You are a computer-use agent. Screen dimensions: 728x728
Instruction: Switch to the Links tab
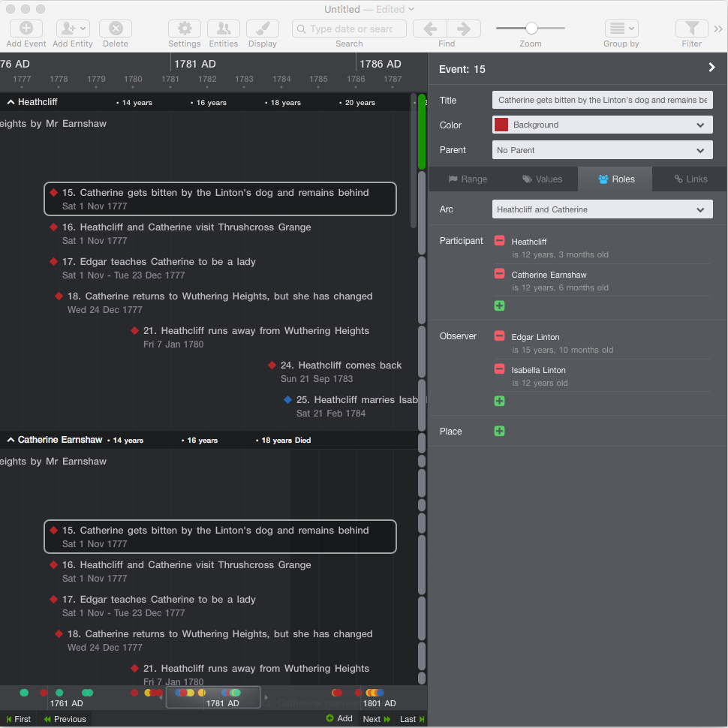690,179
